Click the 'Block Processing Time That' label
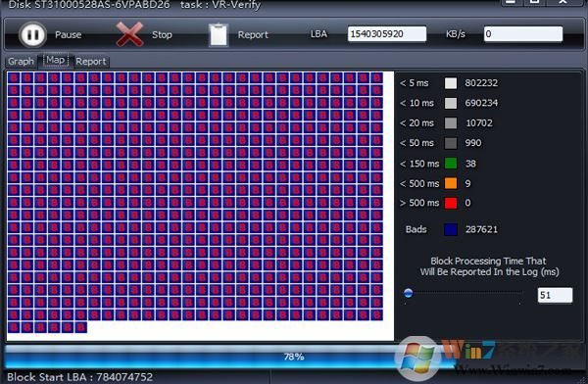The image size is (588, 384). click(x=488, y=261)
